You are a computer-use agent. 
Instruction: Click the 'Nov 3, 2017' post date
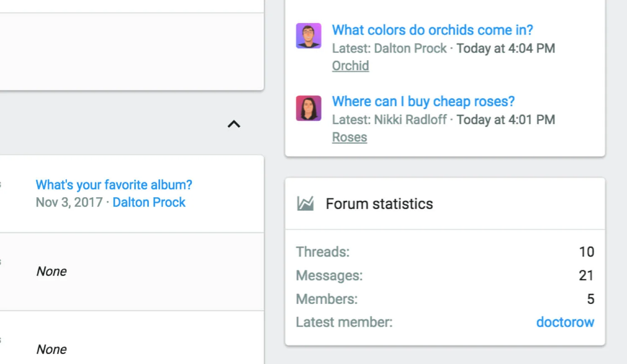[x=69, y=202]
